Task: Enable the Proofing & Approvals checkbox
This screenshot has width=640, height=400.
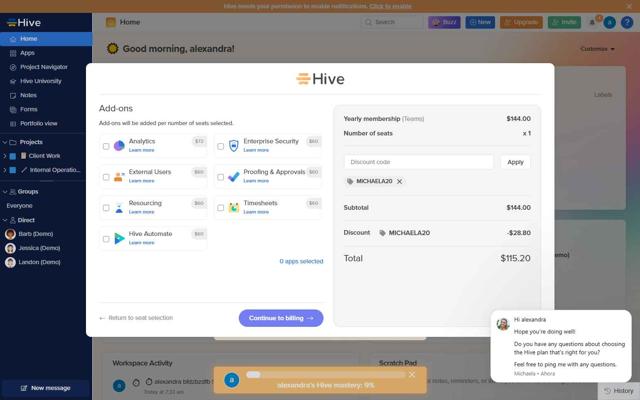Action: click(x=220, y=177)
